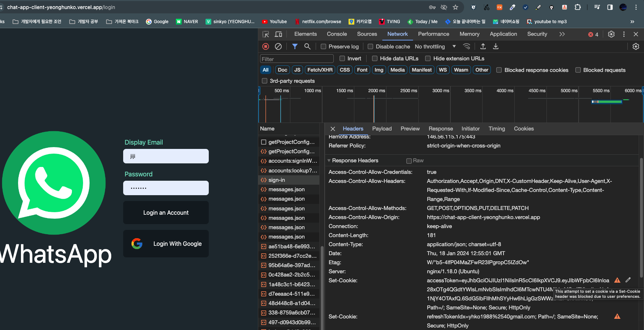Screen dimensions: 644x330
Task: Open the Cookies tab of request
Action: coord(524,129)
